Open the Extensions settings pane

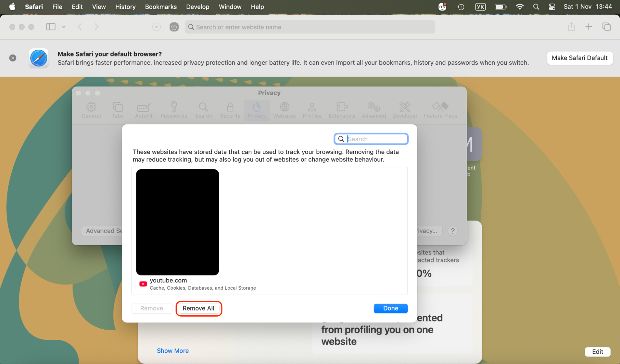(x=341, y=110)
